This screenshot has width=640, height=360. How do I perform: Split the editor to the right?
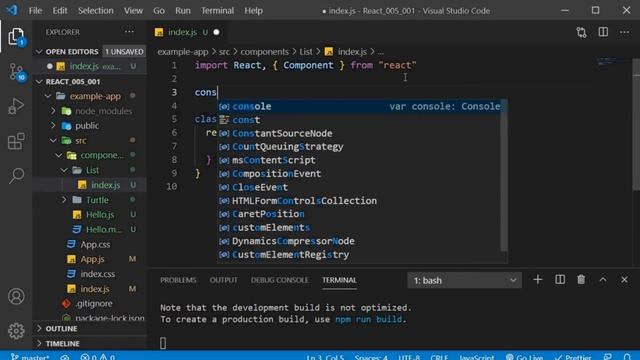click(603, 32)
